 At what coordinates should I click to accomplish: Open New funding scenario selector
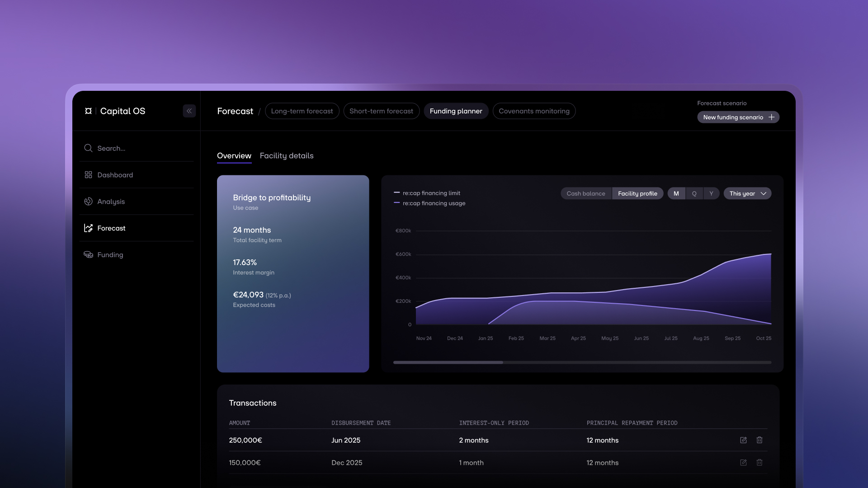[738, 117]
